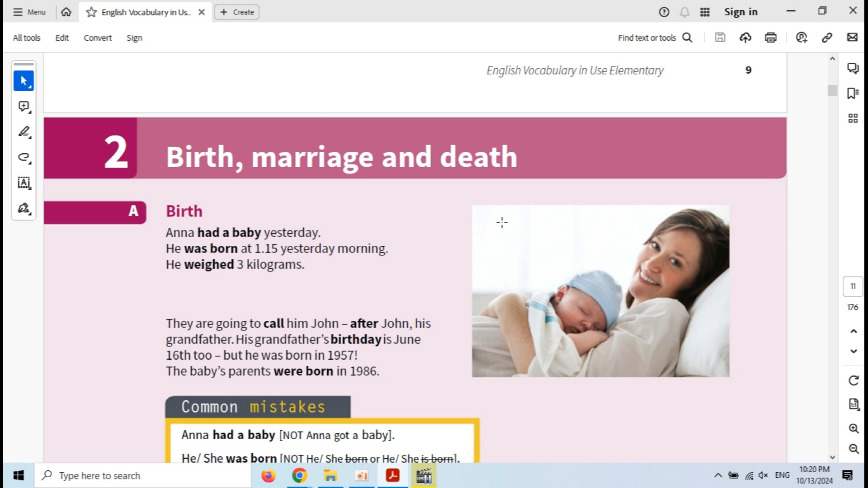868x488 pixels.
Task: Star the English Vocabulary document
Action: (x=91, y=12)
